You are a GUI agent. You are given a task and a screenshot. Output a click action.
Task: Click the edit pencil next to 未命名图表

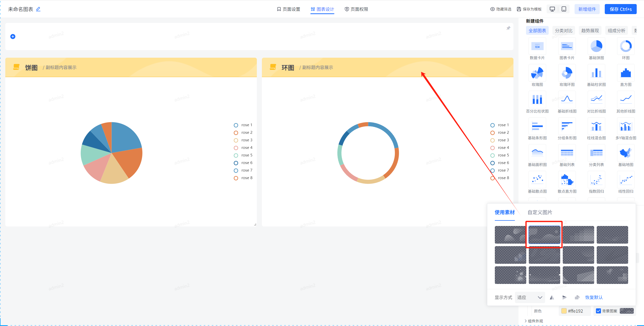[38, 9]
